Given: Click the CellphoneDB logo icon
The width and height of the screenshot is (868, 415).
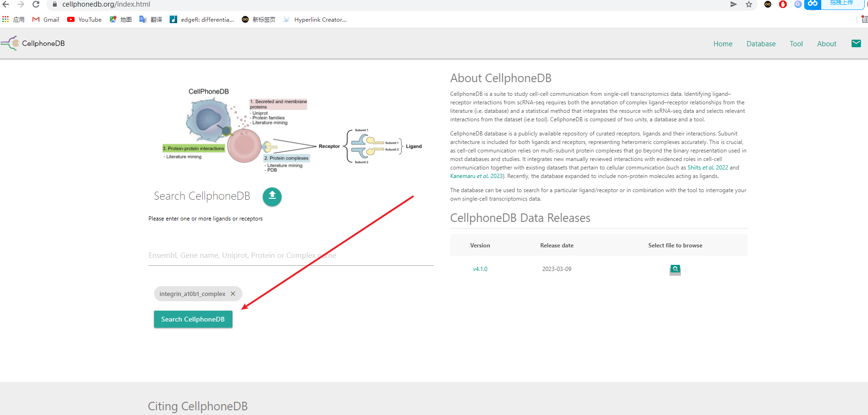Looking at the screenshot, I should point(10,43).
